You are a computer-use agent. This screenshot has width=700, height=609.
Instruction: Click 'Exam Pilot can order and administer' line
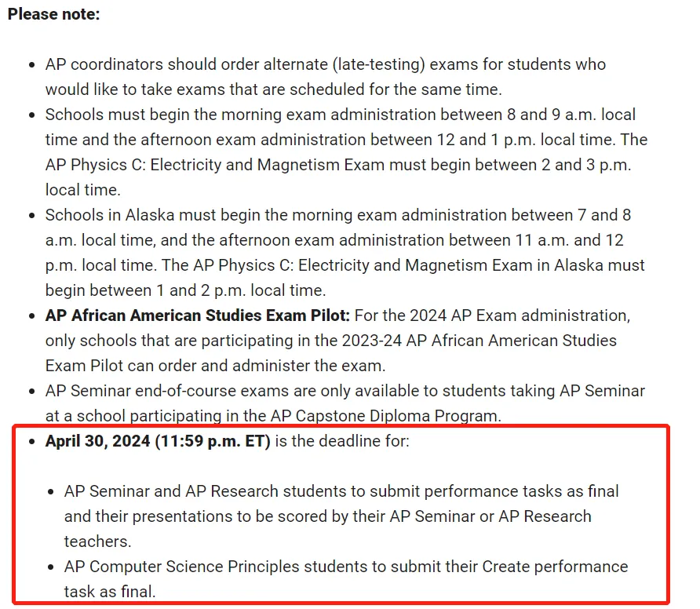pos(215,366)
